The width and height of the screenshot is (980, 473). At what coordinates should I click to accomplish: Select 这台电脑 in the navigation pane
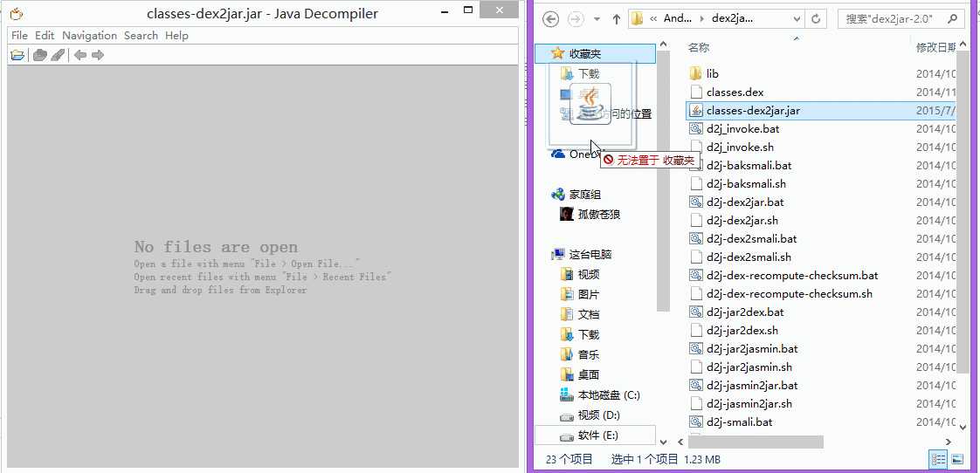pyautogui.click(x=581, y=254)
